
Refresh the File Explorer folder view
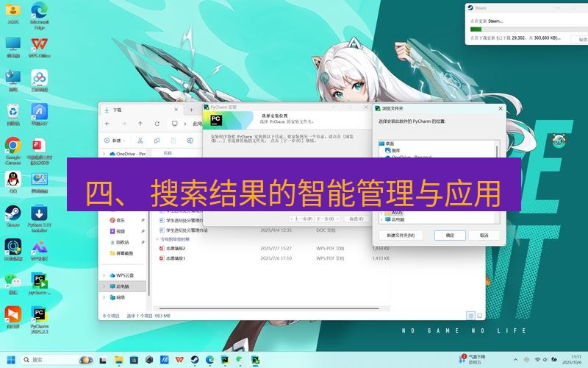point(157,124)
